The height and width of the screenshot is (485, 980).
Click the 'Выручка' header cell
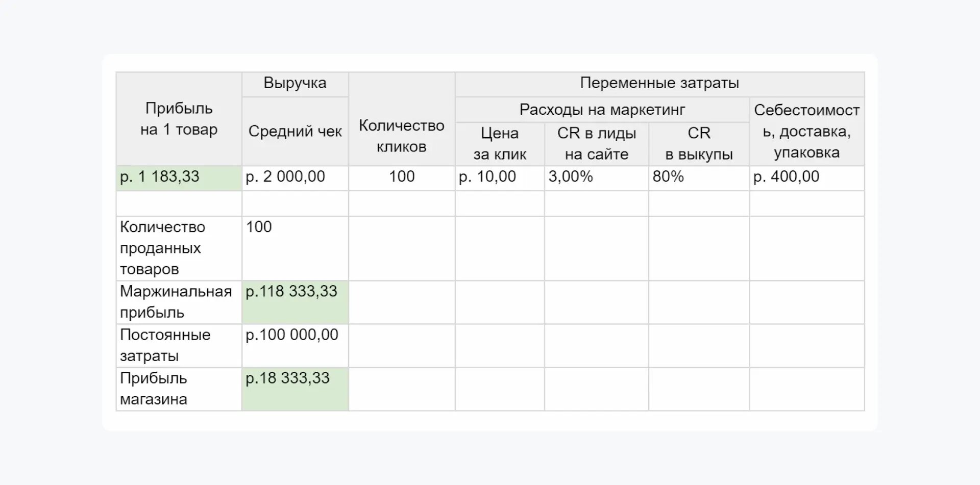point(295,84)
